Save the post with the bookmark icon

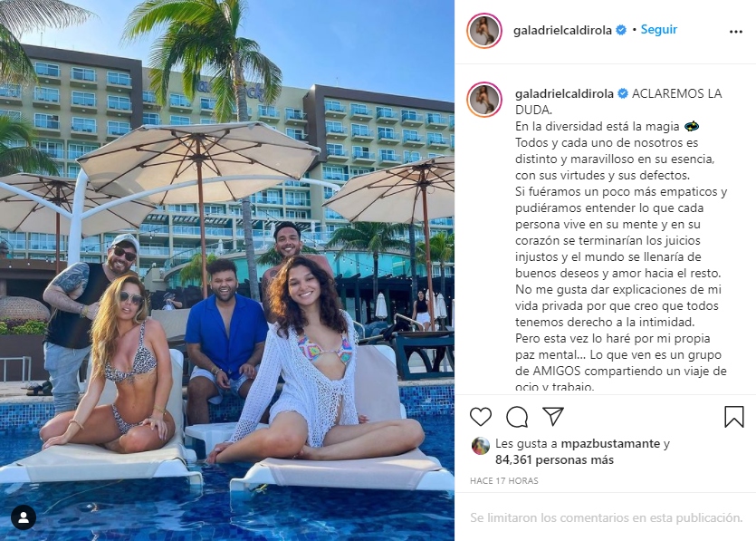click(734, 417)
